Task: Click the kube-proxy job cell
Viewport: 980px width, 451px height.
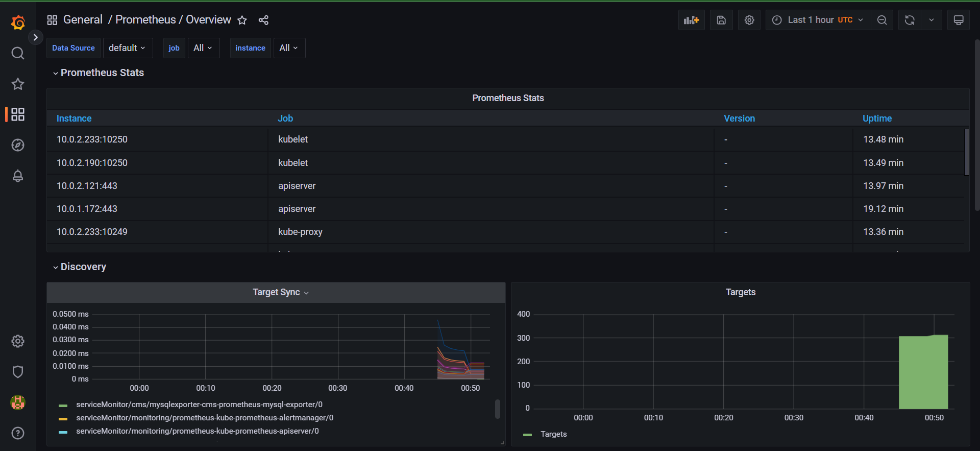Action: (491, 232)
